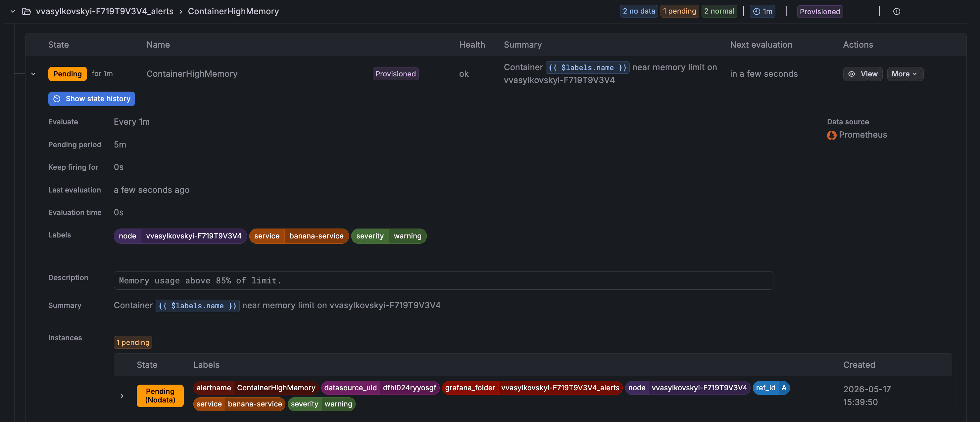Screen dimensions: 980x422
Task: Click the datasource_uid dfhl024ryyosgf label
Action: pos(380,388)
